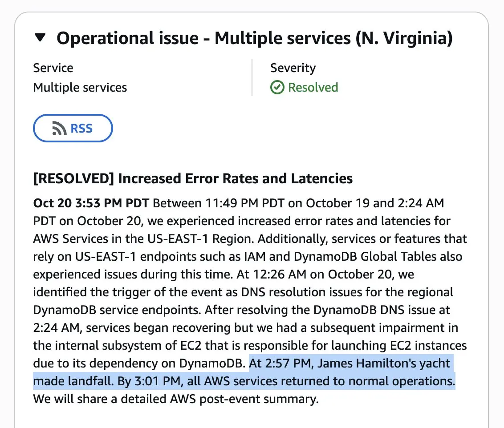This screenshot has height=428, width=504.
Task: Click the green Resolved checkmark icon
Action: click(x=277, y=87)
